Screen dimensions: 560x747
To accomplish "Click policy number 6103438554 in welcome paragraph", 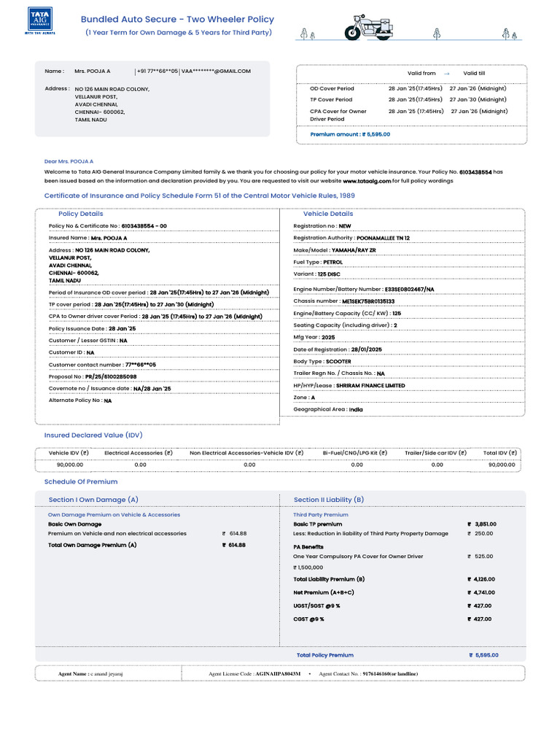I will click(x=475, y=172).
